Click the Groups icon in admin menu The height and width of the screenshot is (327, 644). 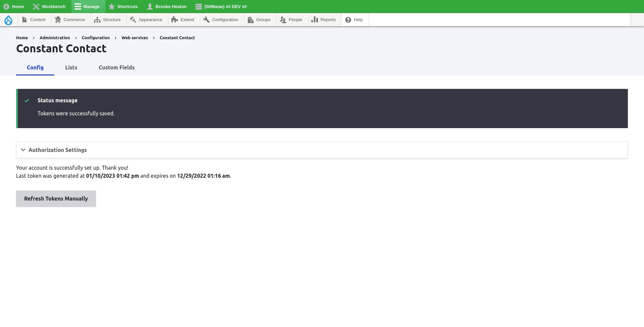(x=251, y=20)
